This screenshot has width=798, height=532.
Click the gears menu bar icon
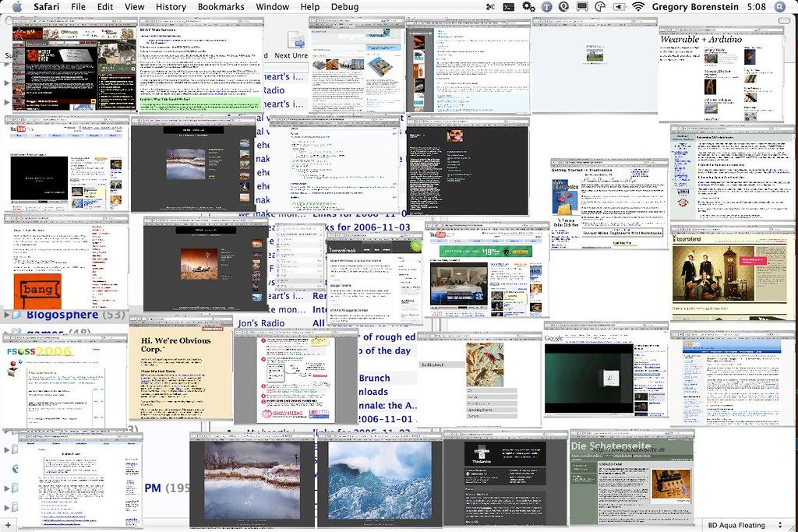(528, 7)
